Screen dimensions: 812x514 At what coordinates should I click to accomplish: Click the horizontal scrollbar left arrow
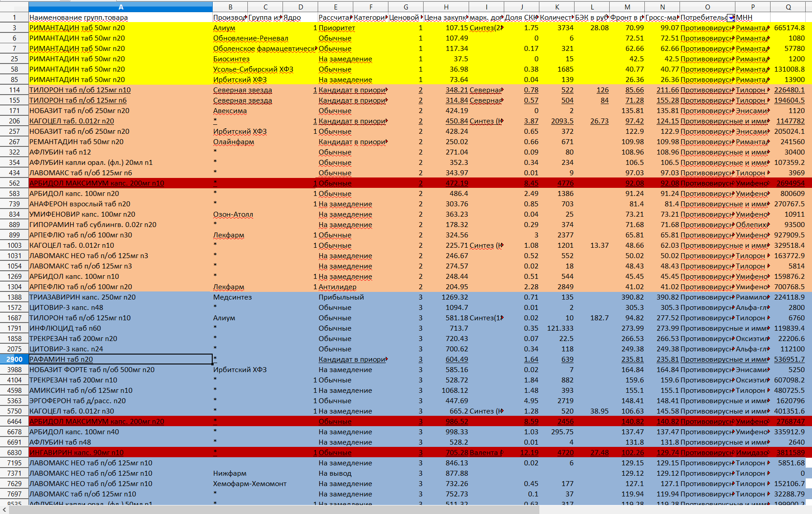click(5, 509)
